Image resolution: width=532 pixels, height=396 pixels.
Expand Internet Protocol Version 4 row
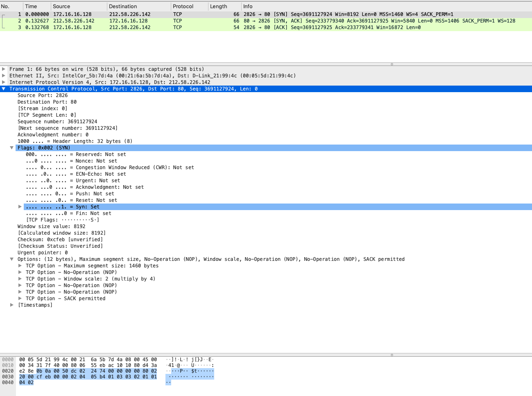coord(4,82)
